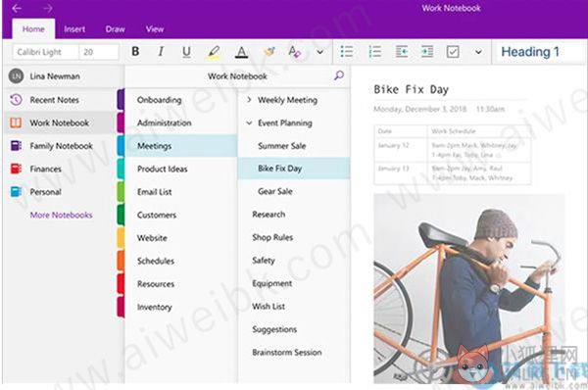
Task: Open the Summer Sale page
Action: pyautogui.click(x=294, y=146)
